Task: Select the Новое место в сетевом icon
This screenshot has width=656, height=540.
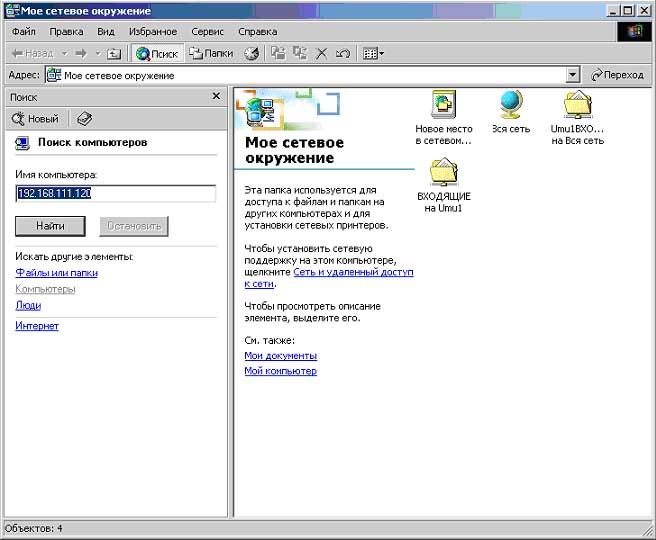Action: click(443, 118)
